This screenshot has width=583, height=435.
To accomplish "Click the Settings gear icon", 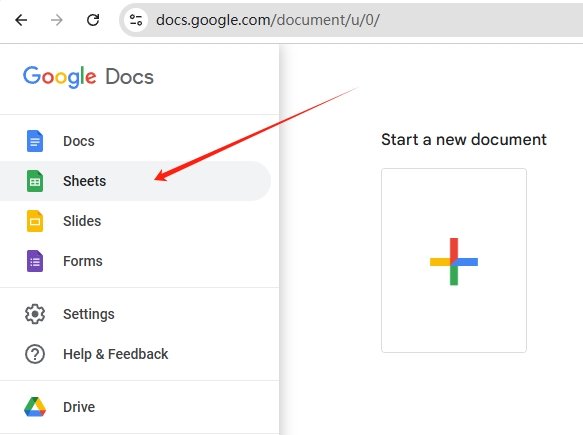I will pos(35,314).
